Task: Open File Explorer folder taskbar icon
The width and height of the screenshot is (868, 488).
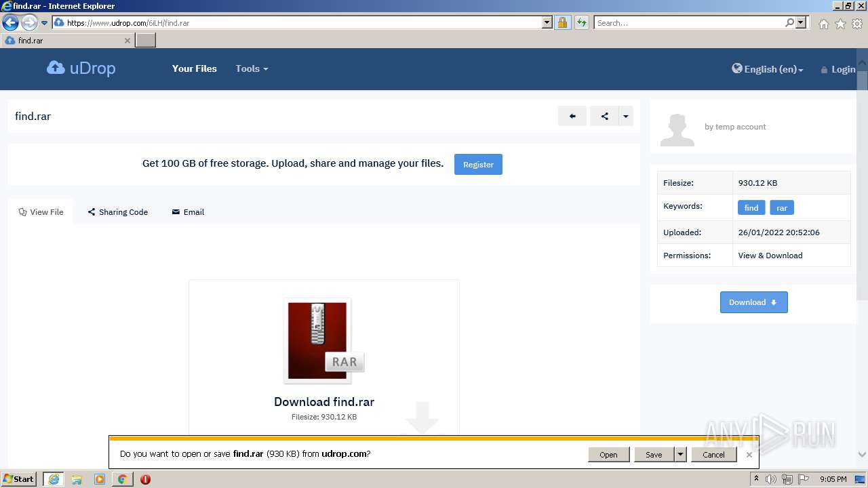Action: click(x=77, y=479)
